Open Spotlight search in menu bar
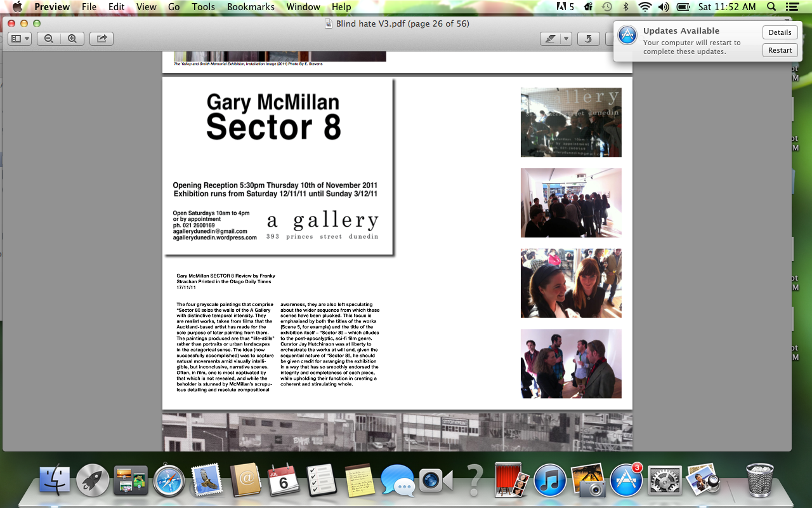 [771, 7]
